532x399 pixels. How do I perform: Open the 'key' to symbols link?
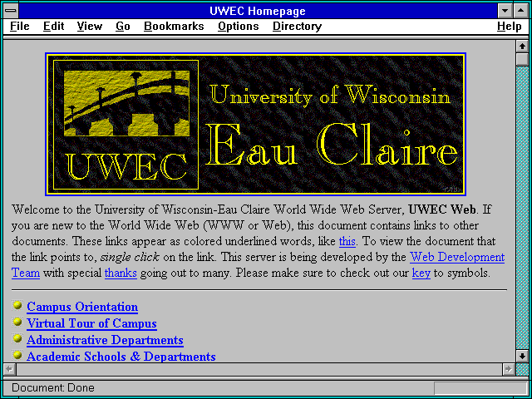[x=421, y=273]
